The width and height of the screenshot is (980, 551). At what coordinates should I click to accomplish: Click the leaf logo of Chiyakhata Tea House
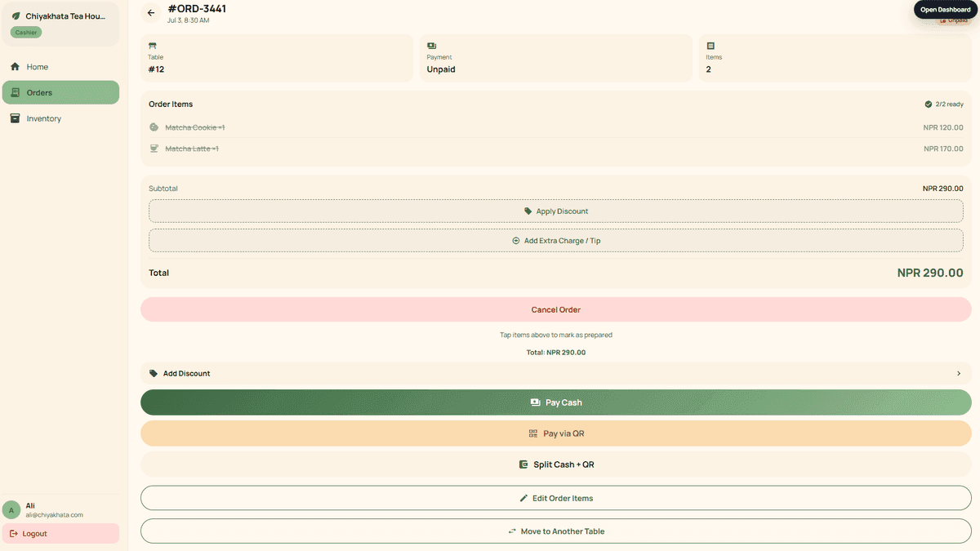[x=16, y=16]
